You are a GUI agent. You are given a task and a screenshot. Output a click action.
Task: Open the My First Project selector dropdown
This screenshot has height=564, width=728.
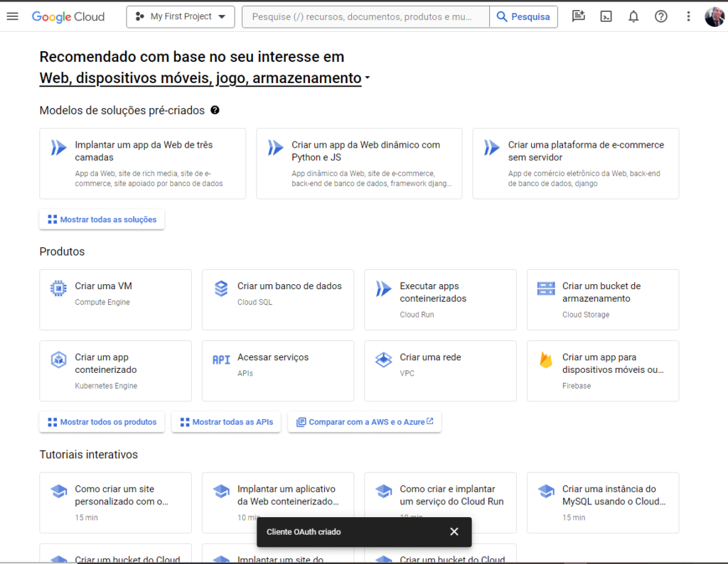click(180, 17)
